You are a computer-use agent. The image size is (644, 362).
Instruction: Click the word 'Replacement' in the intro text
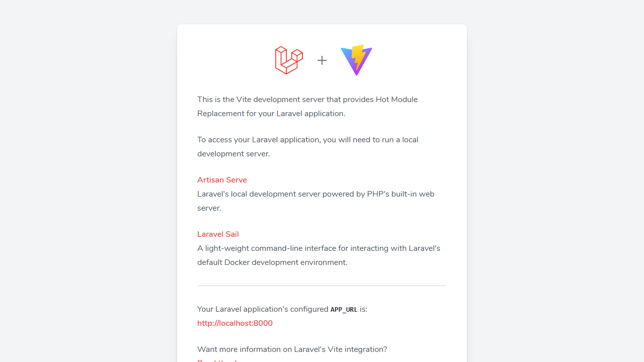point(220,114)
